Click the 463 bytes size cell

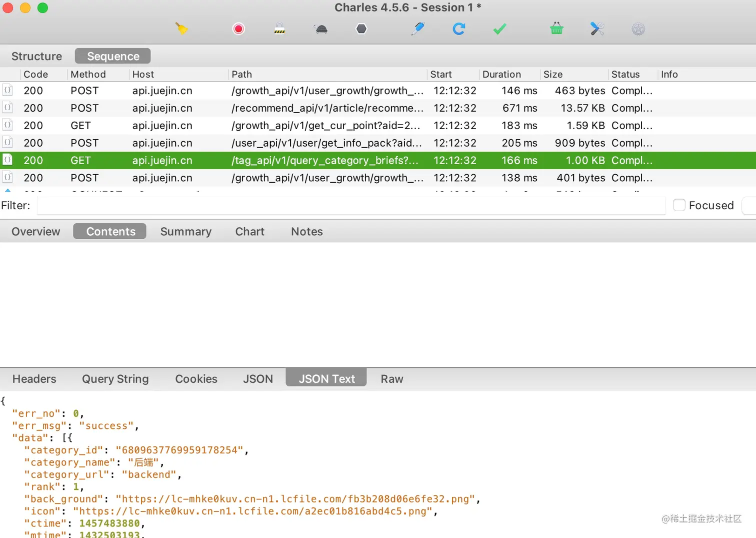[x=580, y=91]
